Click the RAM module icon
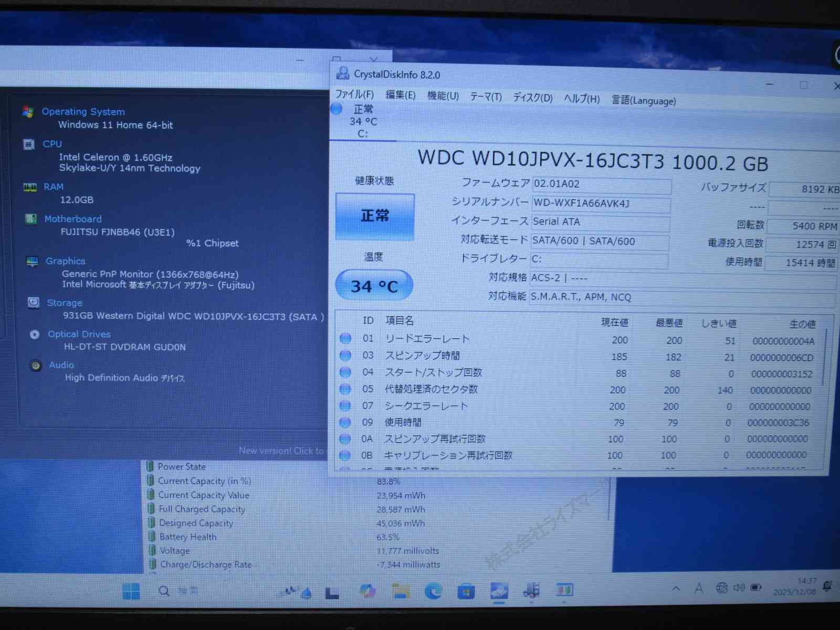 click(30, 187)
